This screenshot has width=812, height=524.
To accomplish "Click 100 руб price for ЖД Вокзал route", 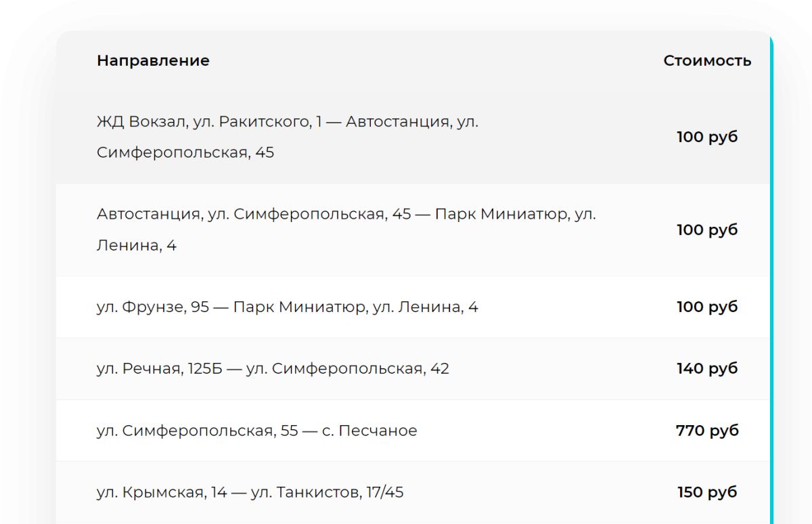I will point(706,137).
